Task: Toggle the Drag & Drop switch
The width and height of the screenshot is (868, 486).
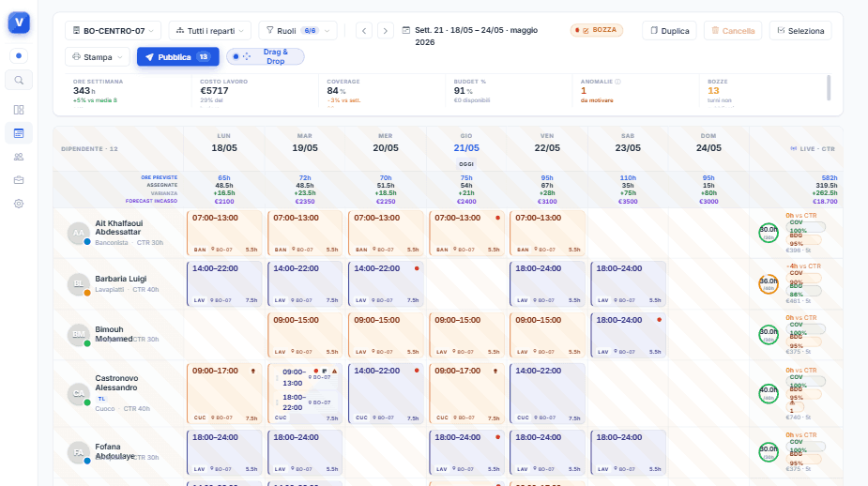Action: pyautogui.click(x=266, y=56)
